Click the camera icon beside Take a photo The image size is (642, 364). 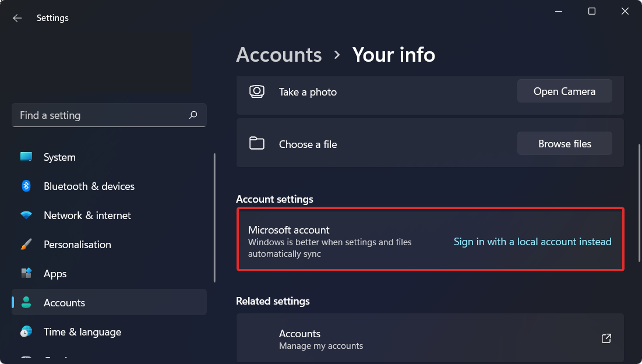tap(257, 91)
